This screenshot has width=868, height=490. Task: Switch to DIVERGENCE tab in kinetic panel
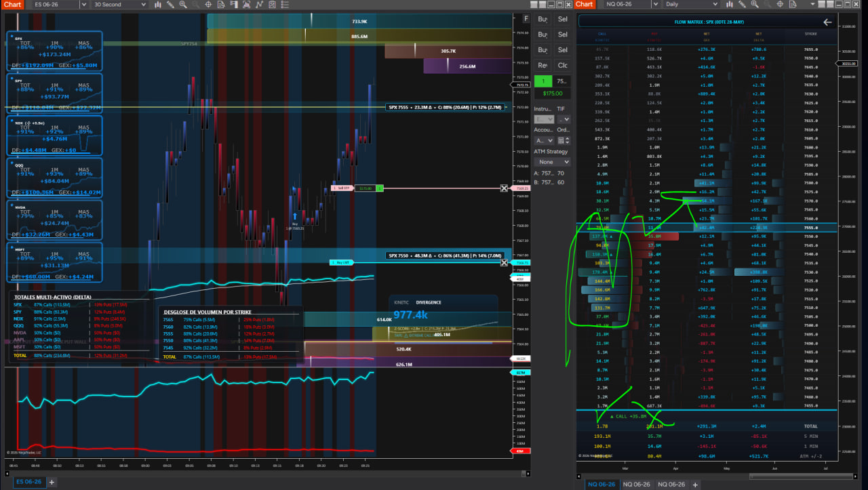pyautogui.click(x=429, y=302)
